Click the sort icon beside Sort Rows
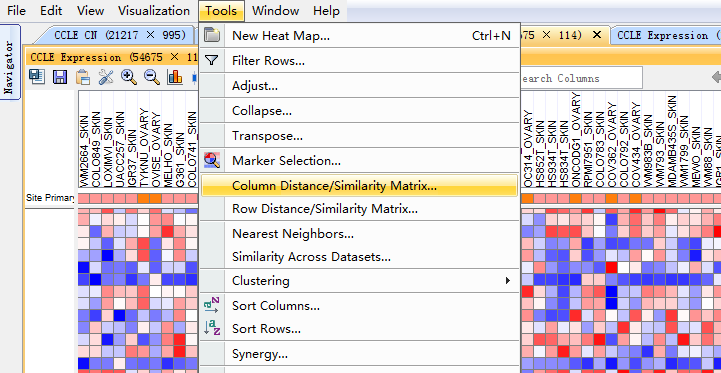Screen dimensions: 721x373 click(x=212, y=328)
